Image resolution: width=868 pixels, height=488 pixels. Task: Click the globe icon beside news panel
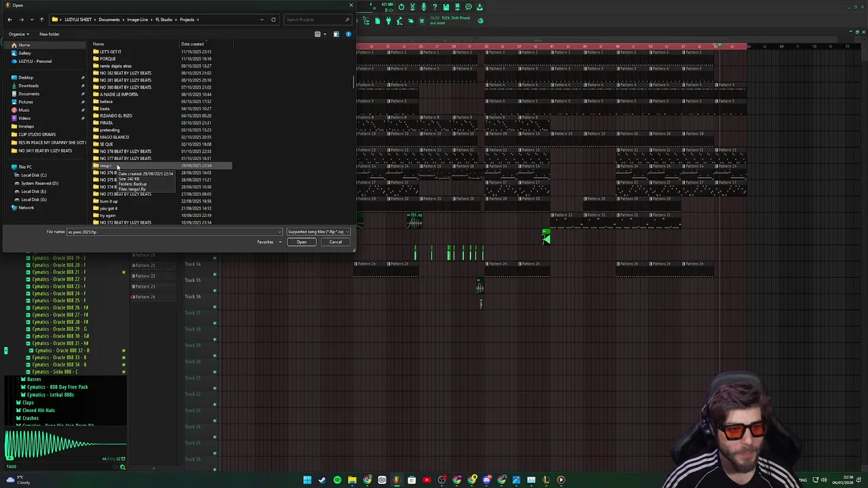point(481,21)
